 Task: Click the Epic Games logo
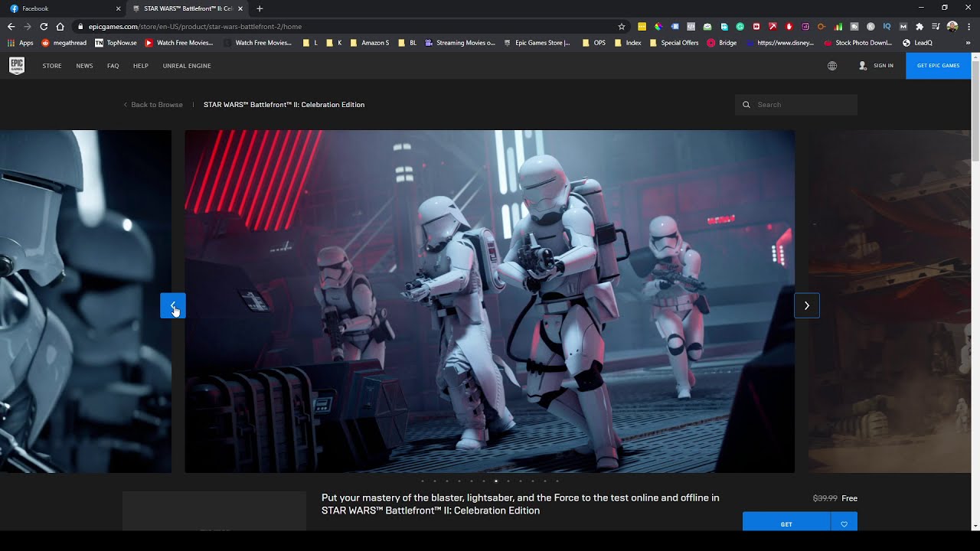coord(16,66)
